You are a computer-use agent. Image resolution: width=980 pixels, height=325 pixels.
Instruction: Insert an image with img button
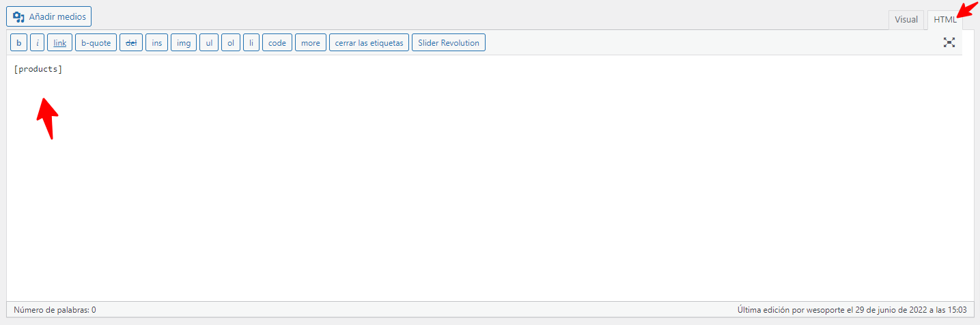[184, 43]
